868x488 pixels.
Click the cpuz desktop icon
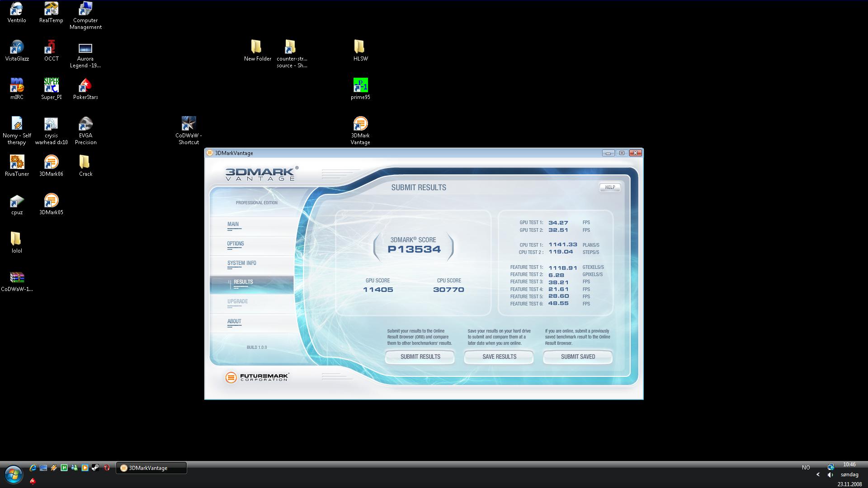[x=17, y=204]
